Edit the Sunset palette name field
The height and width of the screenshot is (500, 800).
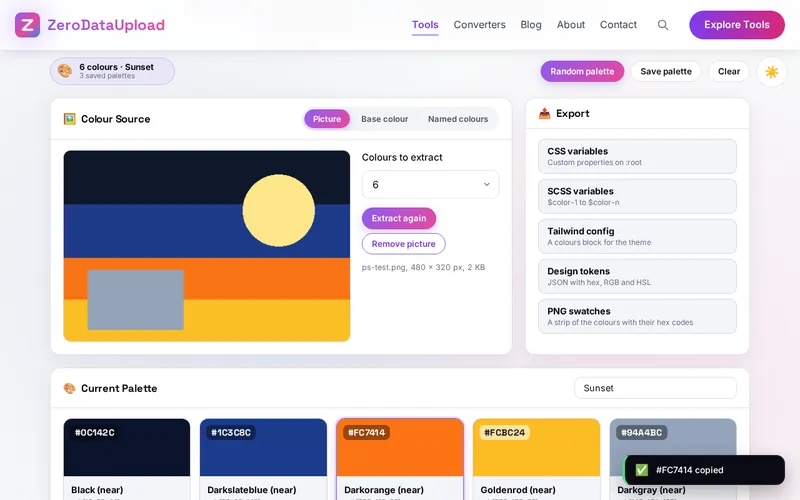[655, 388]
